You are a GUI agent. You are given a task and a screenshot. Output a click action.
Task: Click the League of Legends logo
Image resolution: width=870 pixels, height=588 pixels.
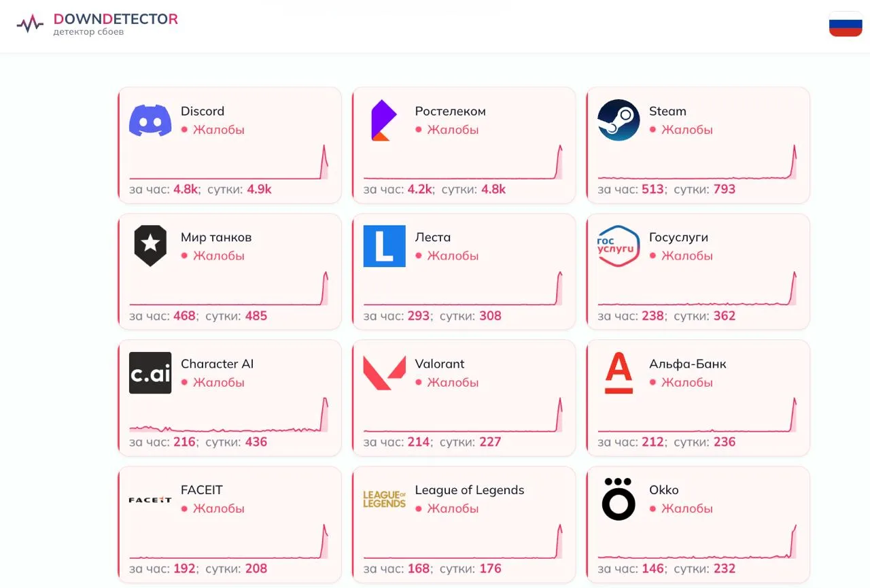384,500
